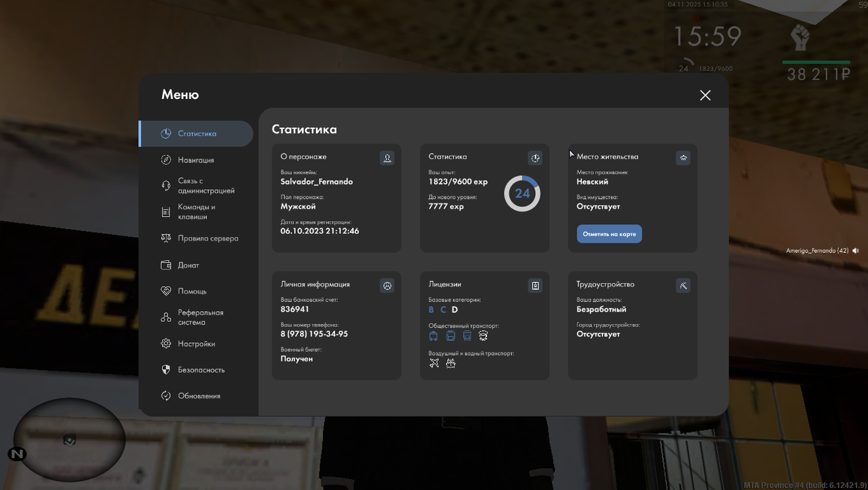Click the D category license letter
Viewport: 868px width, 490px height.
tap(455, 310)
